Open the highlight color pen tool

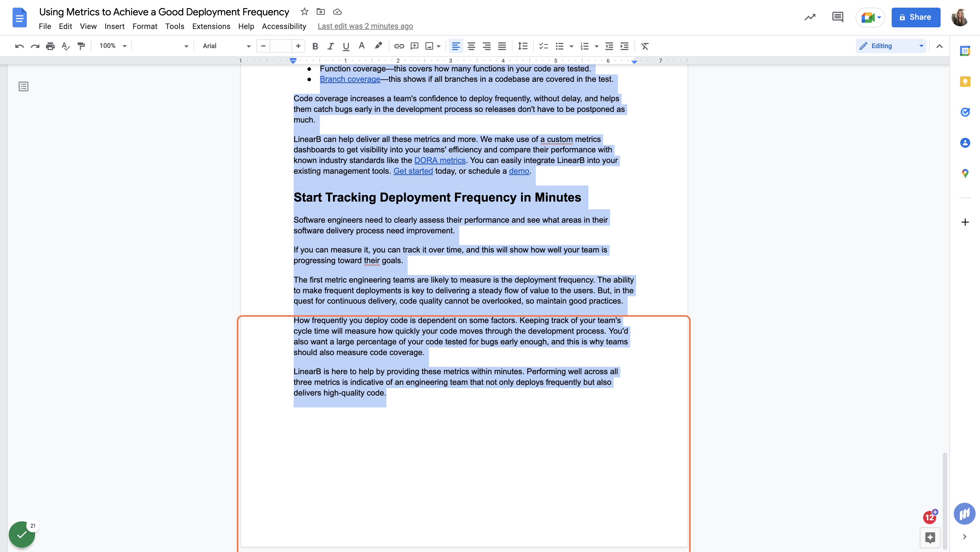tap(378, 46)
